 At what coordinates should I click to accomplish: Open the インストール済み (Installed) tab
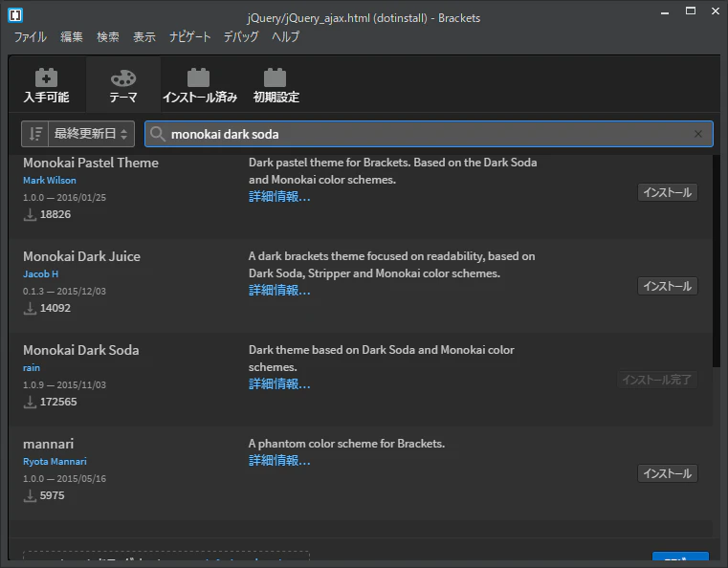point(200,85)
